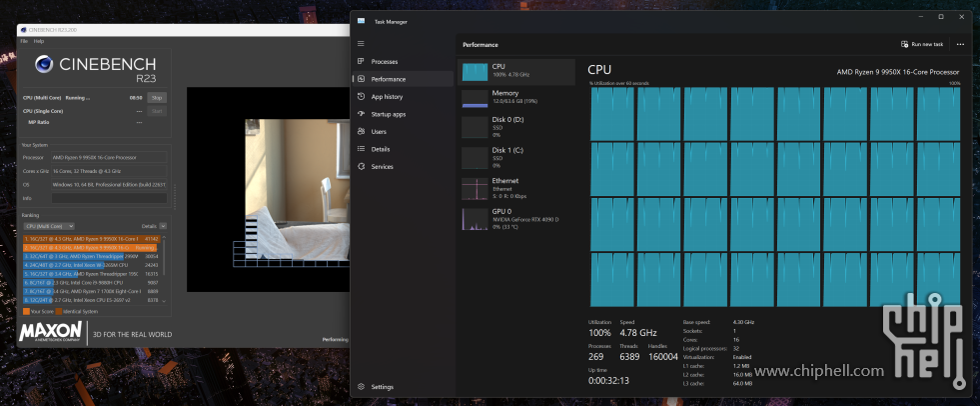
Task: Click the CPU heading in Task Manager
Action: click(599, 70)
